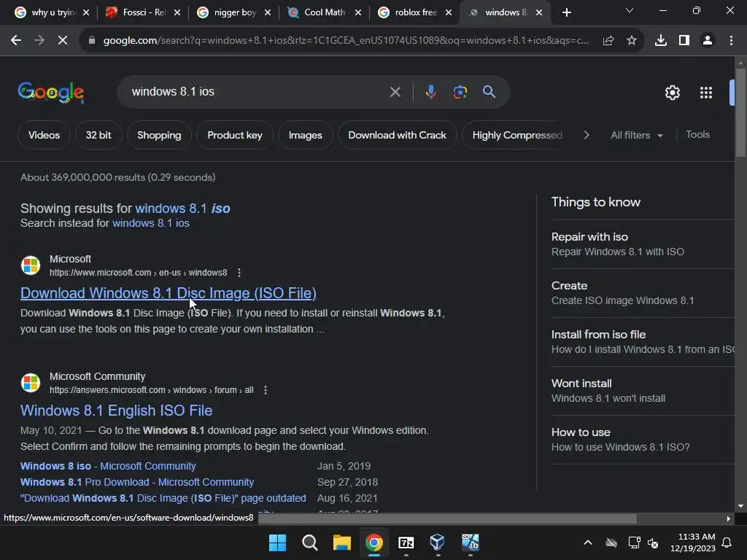747x560 pixels.
Task: Expand the All filters dropdown
Action: pos(636,135)
